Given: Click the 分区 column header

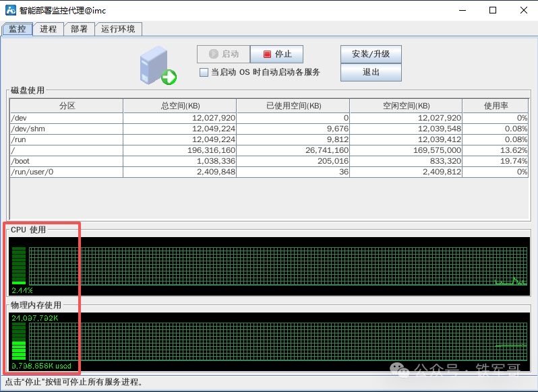Looking at the screenshot, I should click(x=66, y=106).
